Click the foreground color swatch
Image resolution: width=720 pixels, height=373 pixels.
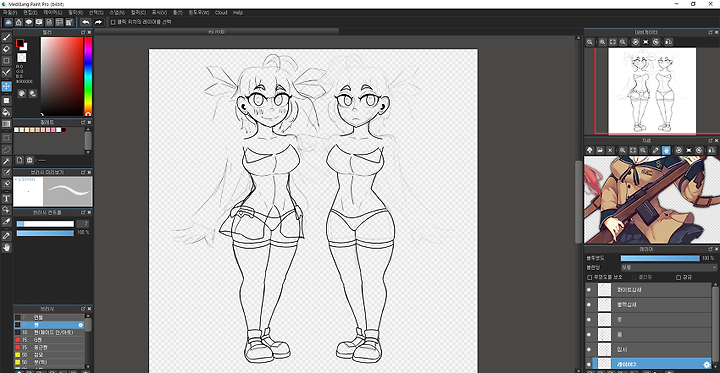tap(19, 43)
